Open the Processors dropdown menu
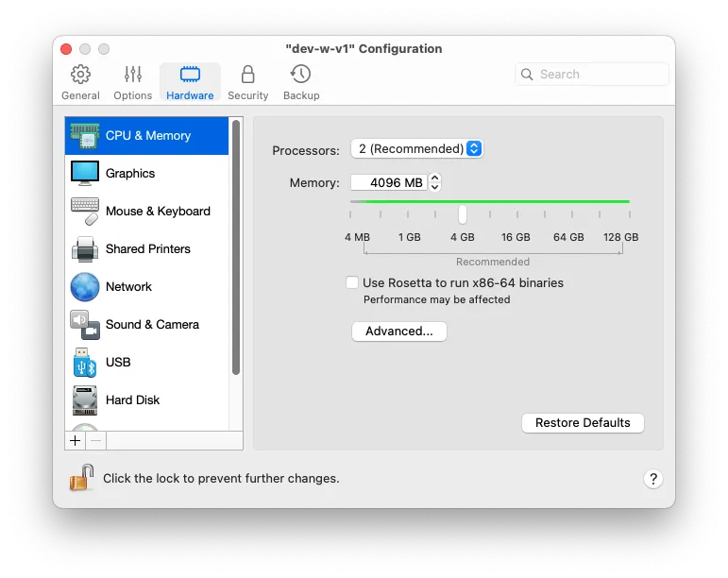This screenshot has width=728, height=578. click(x=416, y=149)
